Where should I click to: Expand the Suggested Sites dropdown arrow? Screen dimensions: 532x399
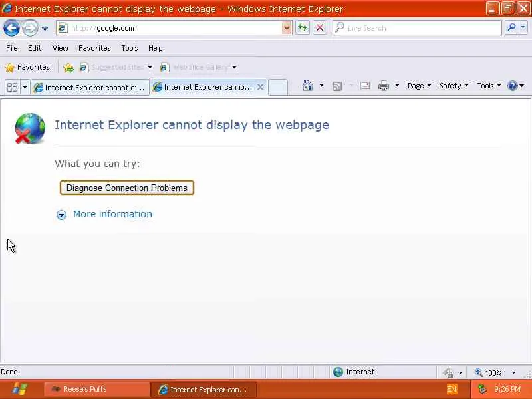150,67
